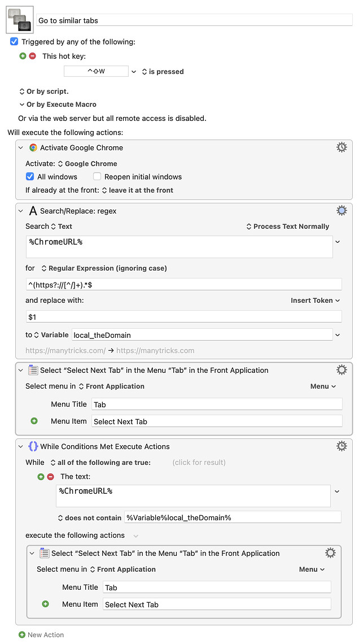Enable Reopen initial windows

[97, 176]
